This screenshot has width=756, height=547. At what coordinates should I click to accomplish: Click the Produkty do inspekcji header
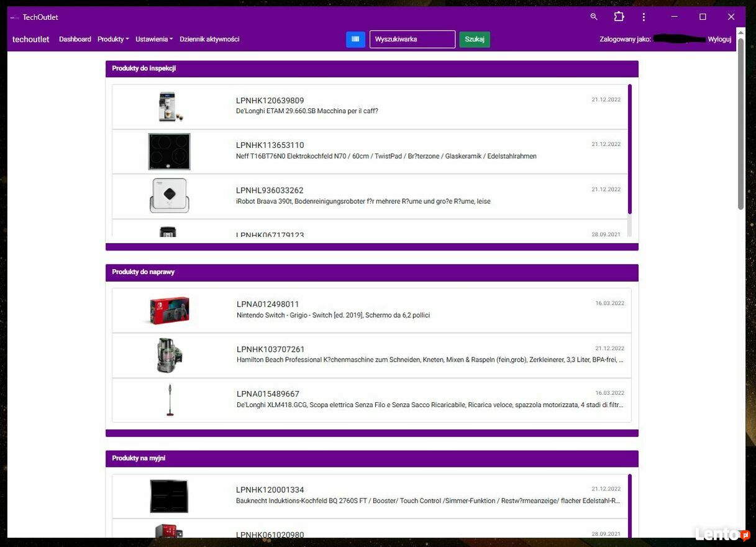pyautogui.click(x=372, y=68)
